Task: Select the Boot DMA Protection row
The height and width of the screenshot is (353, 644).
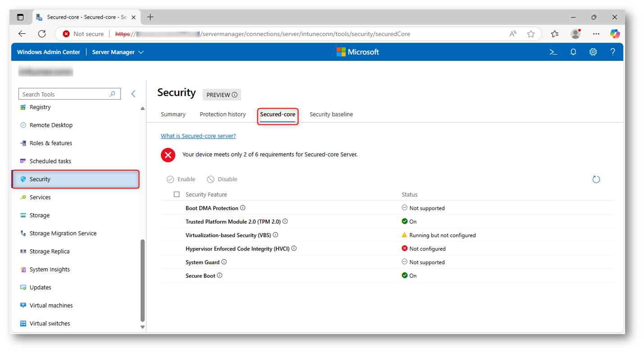Action: (387, 208)
